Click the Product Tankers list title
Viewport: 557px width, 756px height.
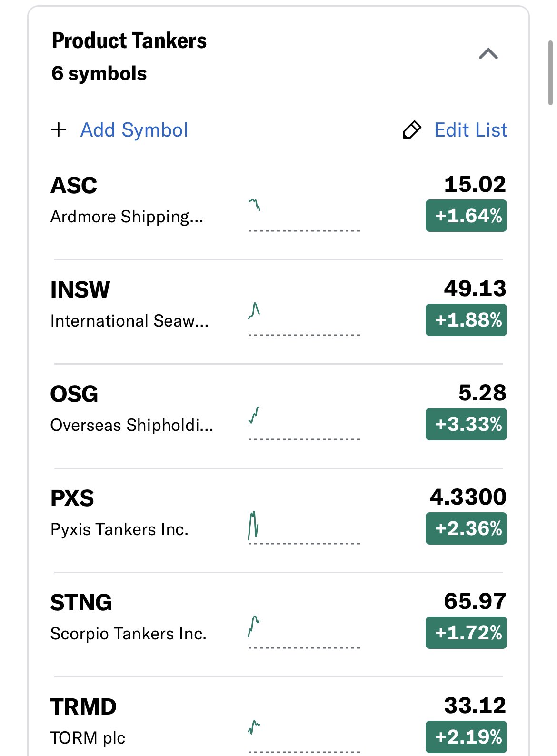(129, 41)
